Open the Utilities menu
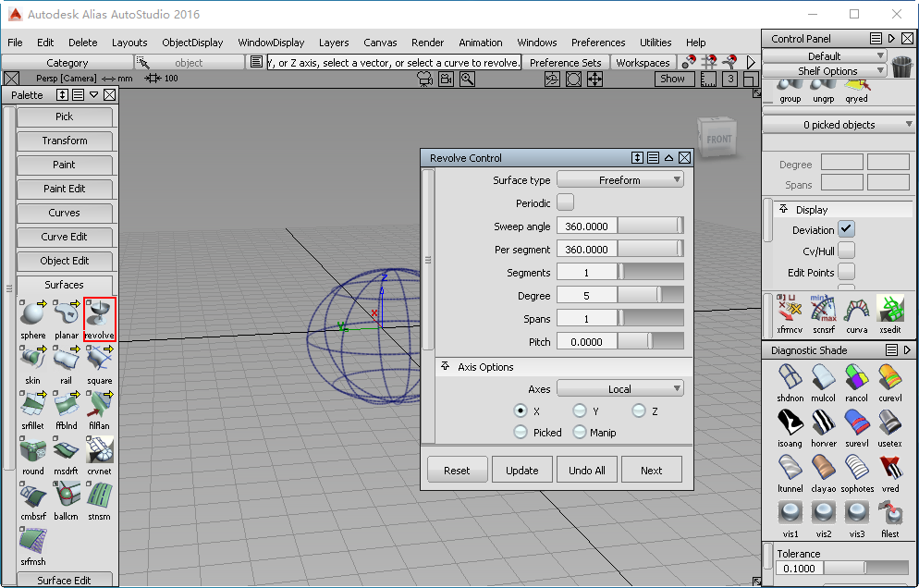 click(x=656, y=43)
